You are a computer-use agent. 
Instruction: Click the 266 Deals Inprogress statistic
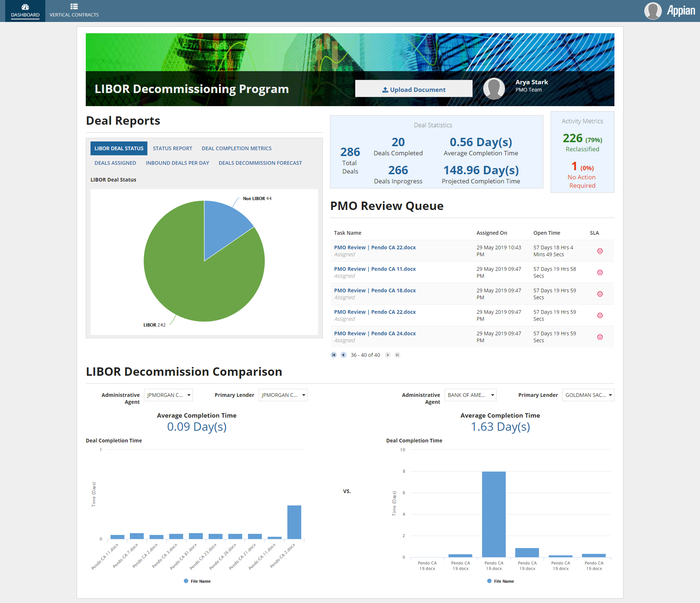(398, 175)
